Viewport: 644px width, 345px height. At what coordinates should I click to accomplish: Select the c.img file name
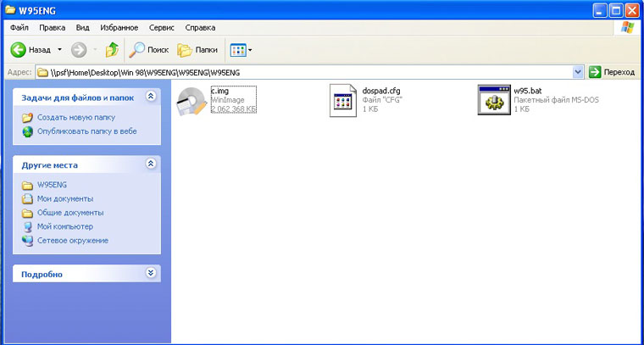(x=219, y=91)
